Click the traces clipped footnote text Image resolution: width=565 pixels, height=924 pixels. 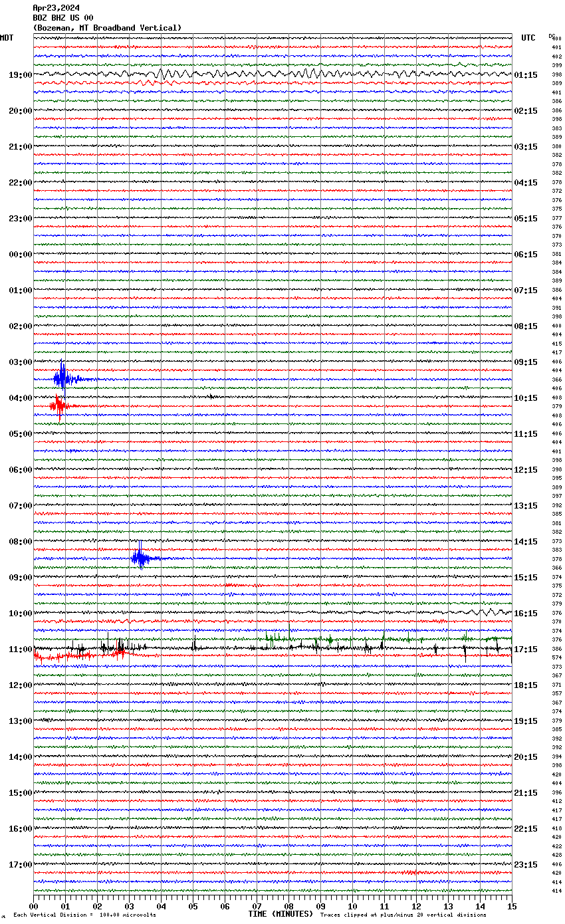point(403,915)
